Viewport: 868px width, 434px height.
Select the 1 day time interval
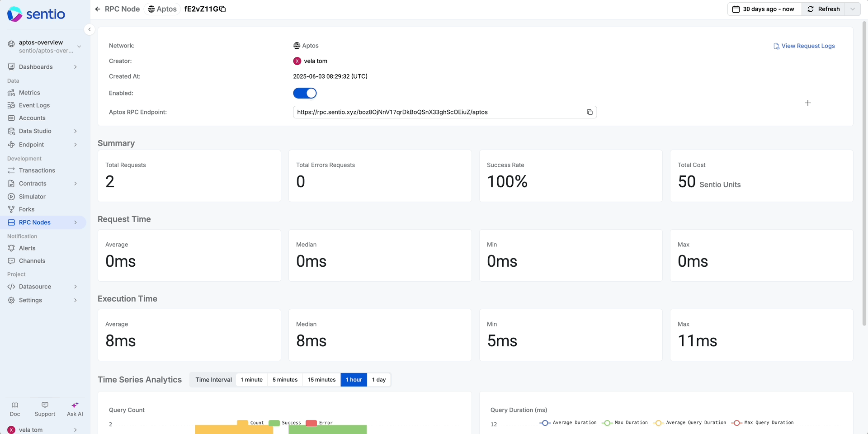pyautogui.click(x=379, y=380)
